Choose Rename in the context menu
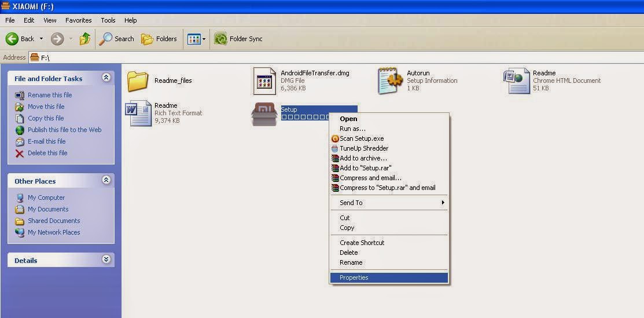This screenshot has height=318, width=644. [389, 262]
